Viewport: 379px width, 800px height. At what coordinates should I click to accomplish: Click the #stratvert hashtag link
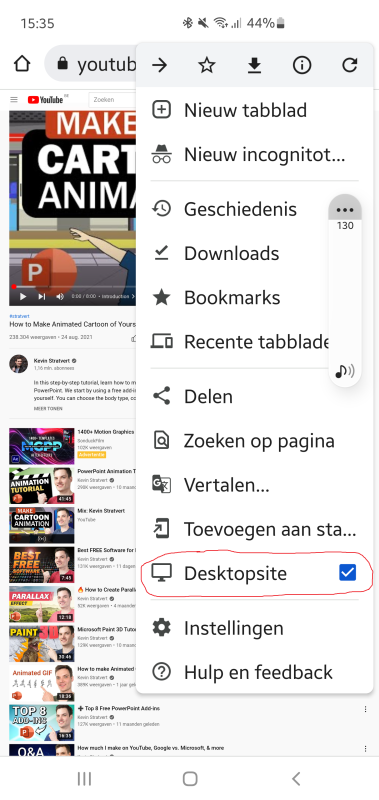[x=19, y=316]
